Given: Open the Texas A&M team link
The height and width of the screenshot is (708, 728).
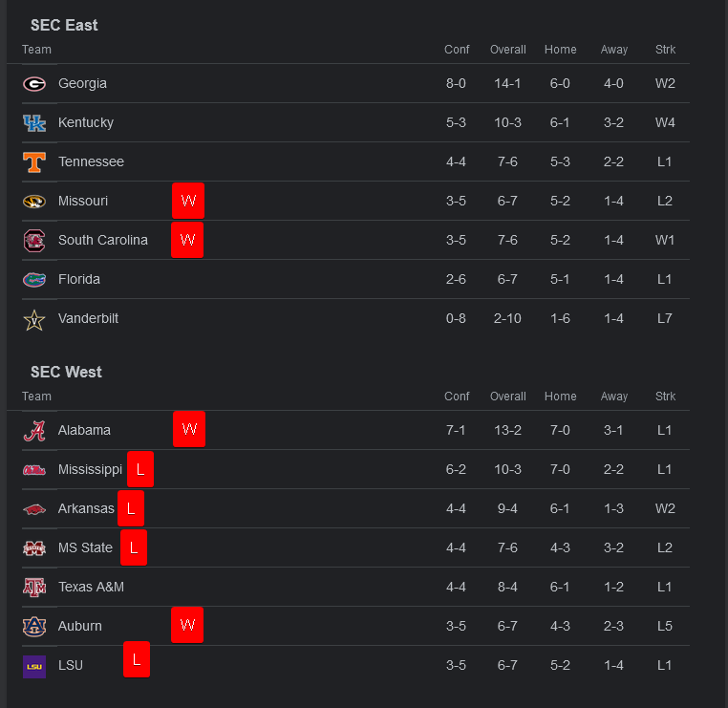Looking at the screenshot, I should coord(91,587).
